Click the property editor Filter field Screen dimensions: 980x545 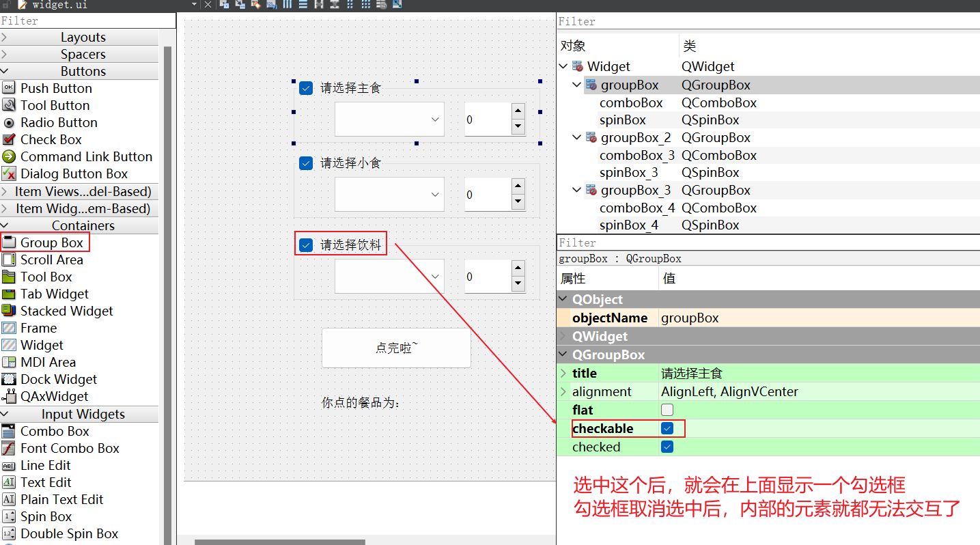[768, 243]
